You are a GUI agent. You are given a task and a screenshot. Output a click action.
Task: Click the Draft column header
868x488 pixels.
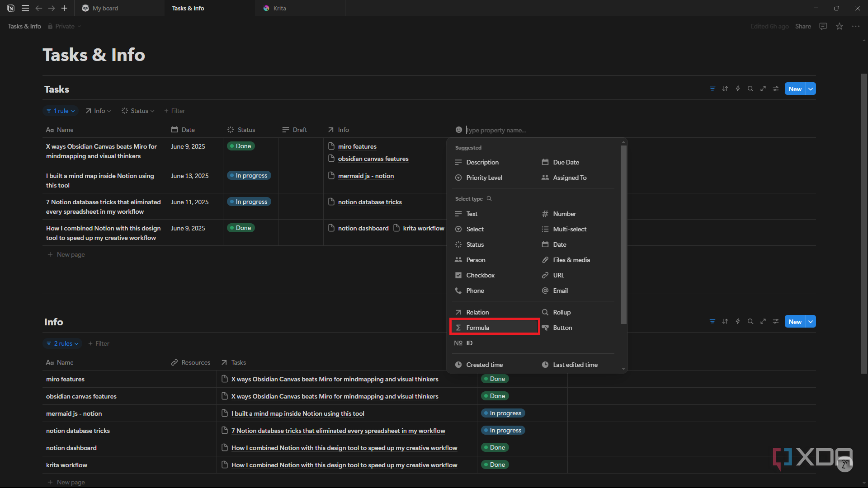294,130
